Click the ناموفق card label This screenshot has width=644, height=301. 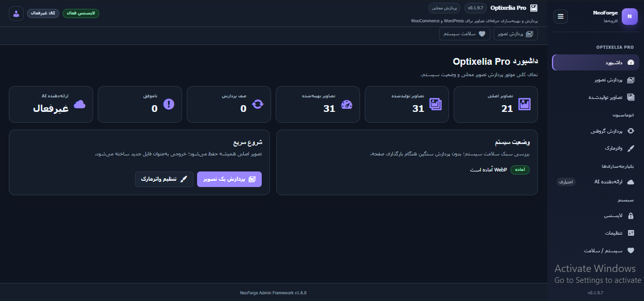(x=151, y=96)
